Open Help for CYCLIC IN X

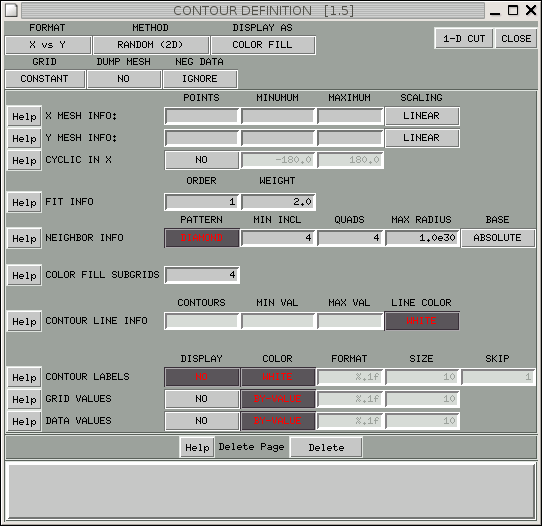click(24, 160)
